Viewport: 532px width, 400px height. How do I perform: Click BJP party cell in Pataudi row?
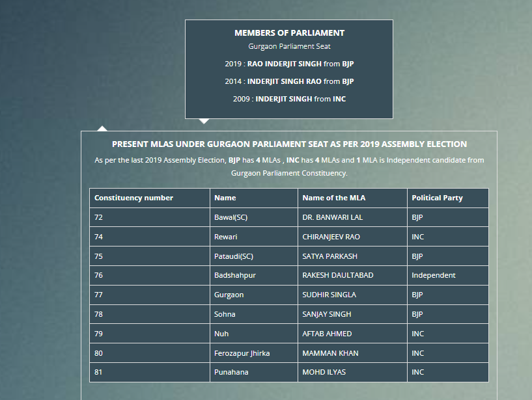click(448, 256)
